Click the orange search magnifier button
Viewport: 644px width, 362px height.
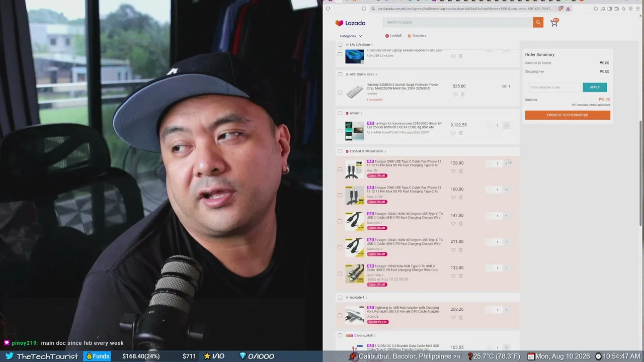(x=538, y=22)
